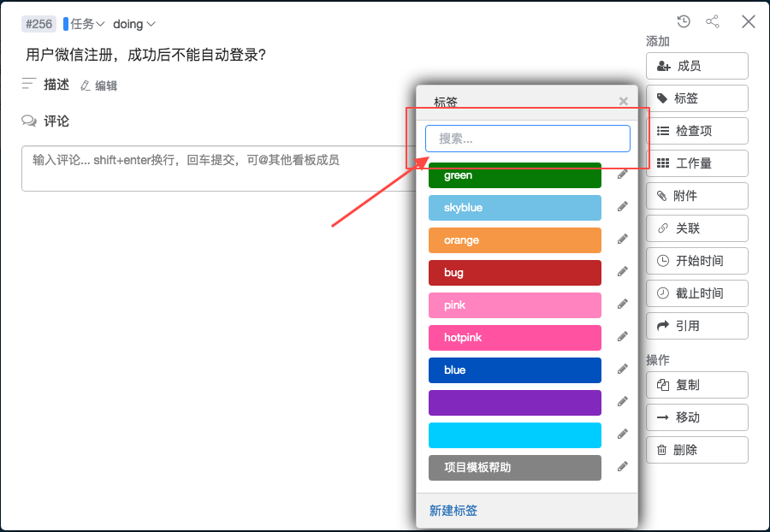Close the 标签 popup panel
The image size is (770, 532).
tap(624, 101)
